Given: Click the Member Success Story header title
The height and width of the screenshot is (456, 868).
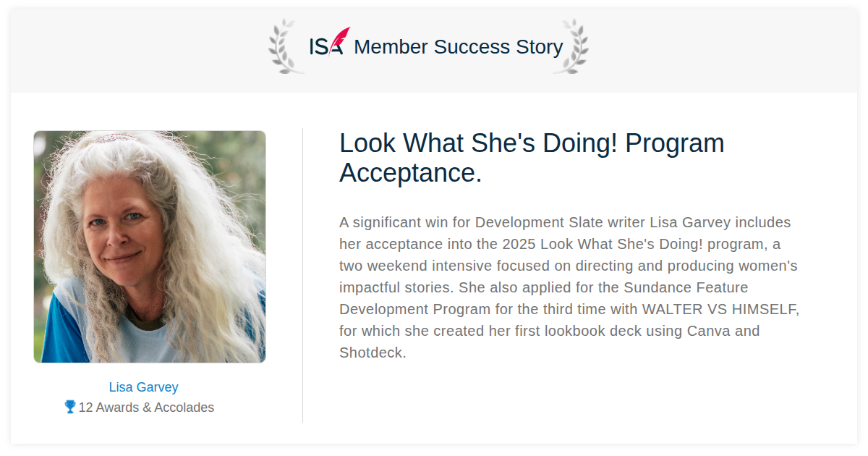Looking at the screenshot, I should (x=459, y=47).
